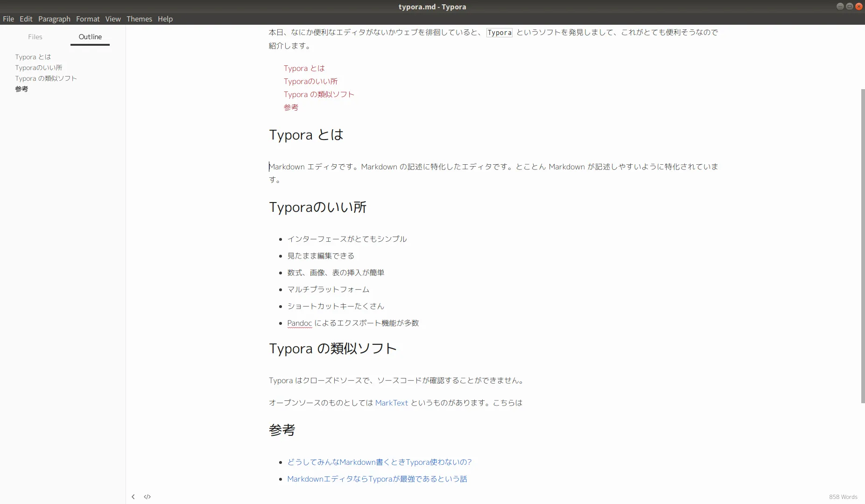Viewport: 865px width, 504px height.
Task: Click the inline code 'Typora' in the intro paragraph
Action: [499, 33]
